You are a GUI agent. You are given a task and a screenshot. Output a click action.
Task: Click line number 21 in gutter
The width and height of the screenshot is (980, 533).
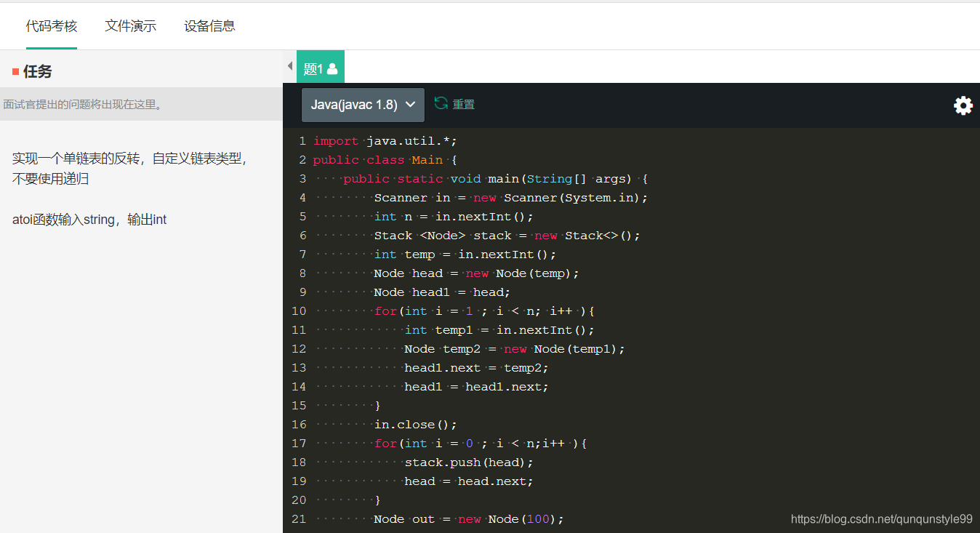pos(299,519)
